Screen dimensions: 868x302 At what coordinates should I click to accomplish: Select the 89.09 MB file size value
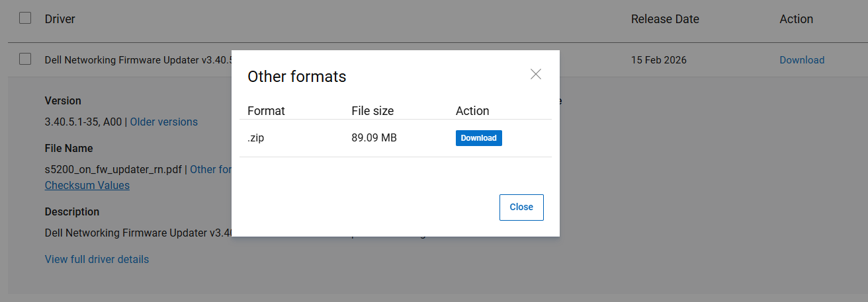(x=374, y=138)
